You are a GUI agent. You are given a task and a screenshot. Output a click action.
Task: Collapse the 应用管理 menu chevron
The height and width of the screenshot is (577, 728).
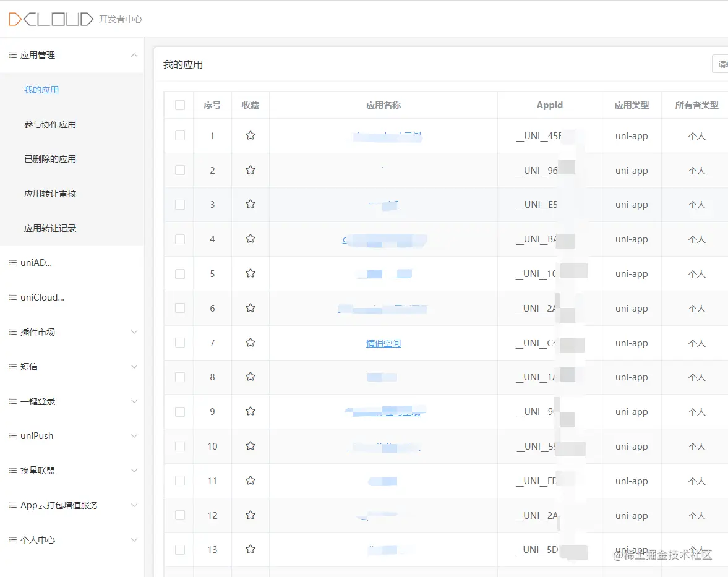(134, 55)
